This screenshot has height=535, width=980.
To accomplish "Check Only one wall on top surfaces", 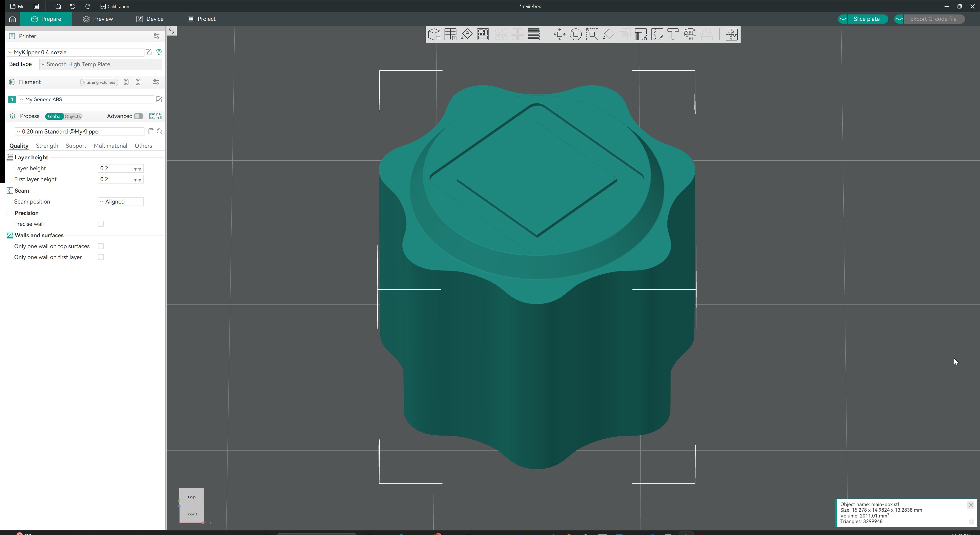I will [101, 246].
